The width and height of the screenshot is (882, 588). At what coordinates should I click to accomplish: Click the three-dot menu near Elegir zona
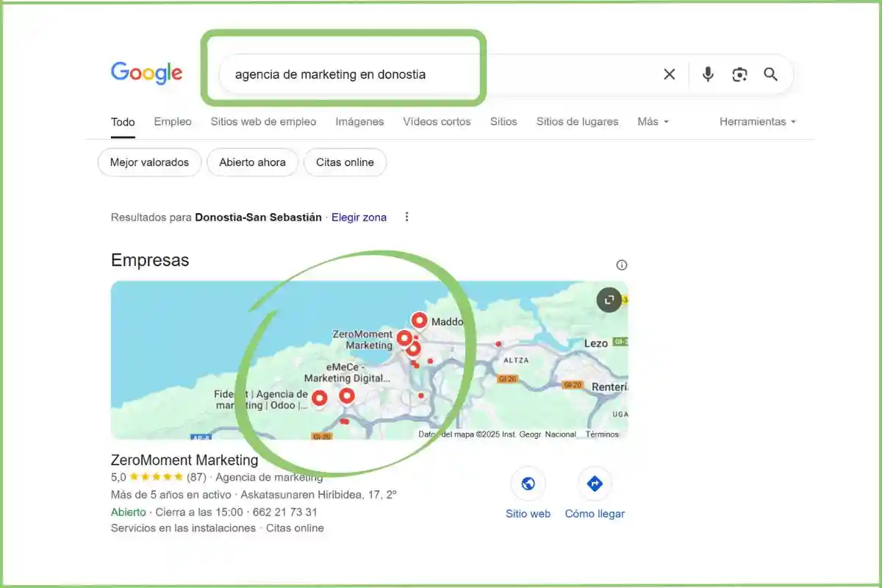[406, 217]
